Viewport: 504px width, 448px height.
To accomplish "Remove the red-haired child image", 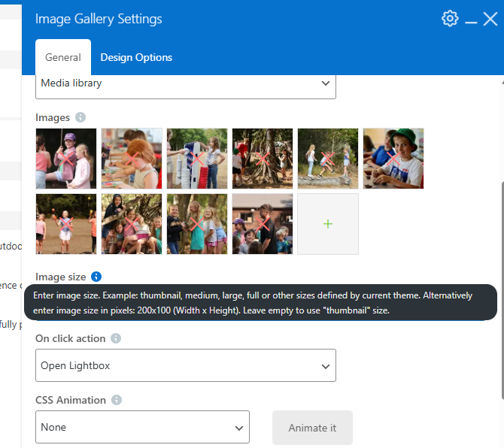I will (132, 159).
